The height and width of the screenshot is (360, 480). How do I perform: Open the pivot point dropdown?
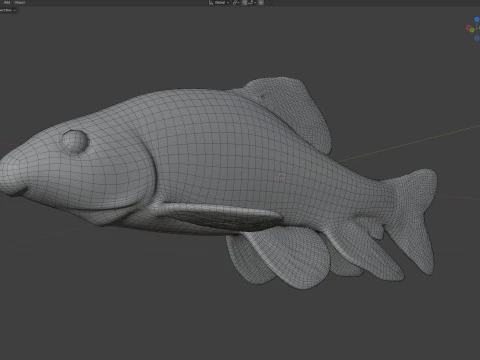click(236, 3)
